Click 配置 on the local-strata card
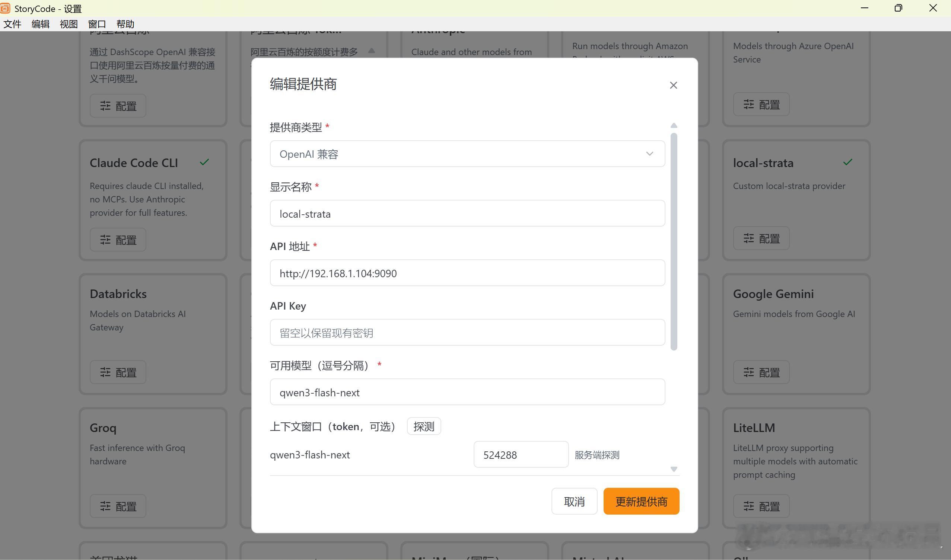 click(x=761, y=238)
